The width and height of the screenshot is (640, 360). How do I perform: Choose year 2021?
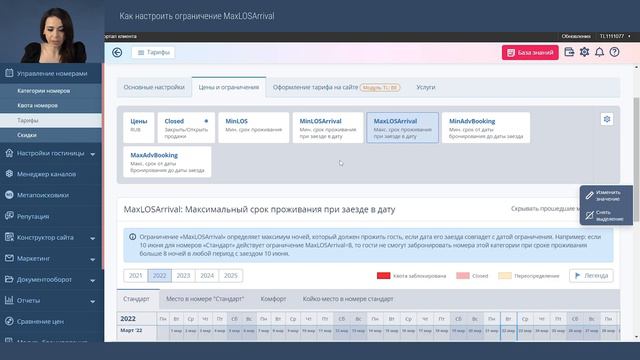136,276
